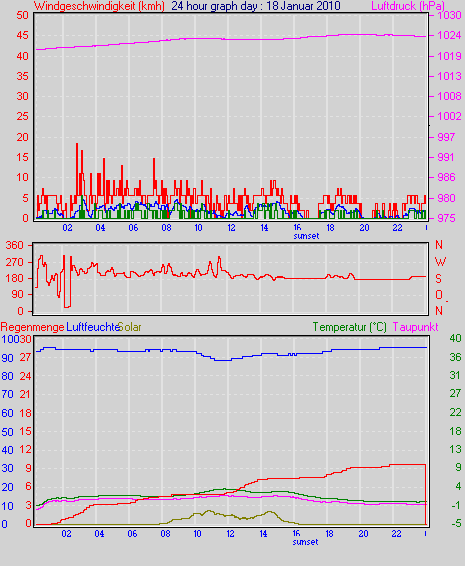The height and width of the screenshot is (566, 465).
Task: Click the 'Temperatur (°C)' legend label
Action: click(349, 327)
